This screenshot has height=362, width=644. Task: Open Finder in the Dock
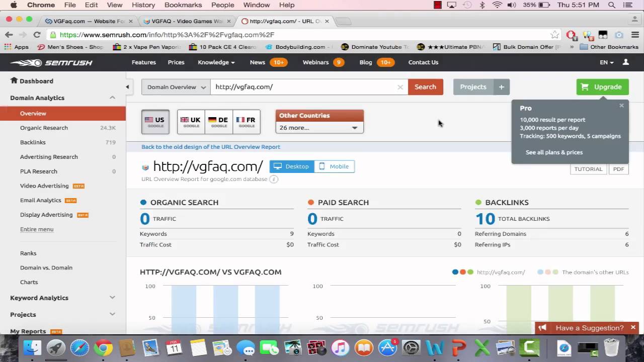33,348
